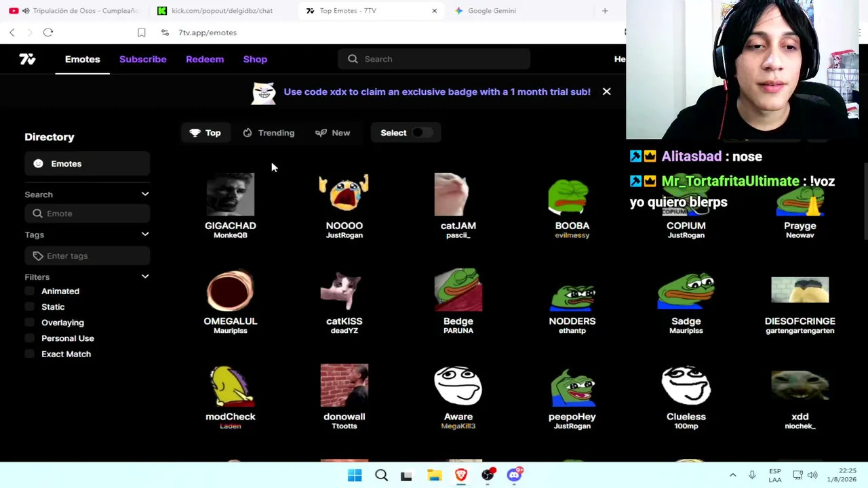Open volume control in system tray
The image size is (868, 488).
[x=812, y=475]
